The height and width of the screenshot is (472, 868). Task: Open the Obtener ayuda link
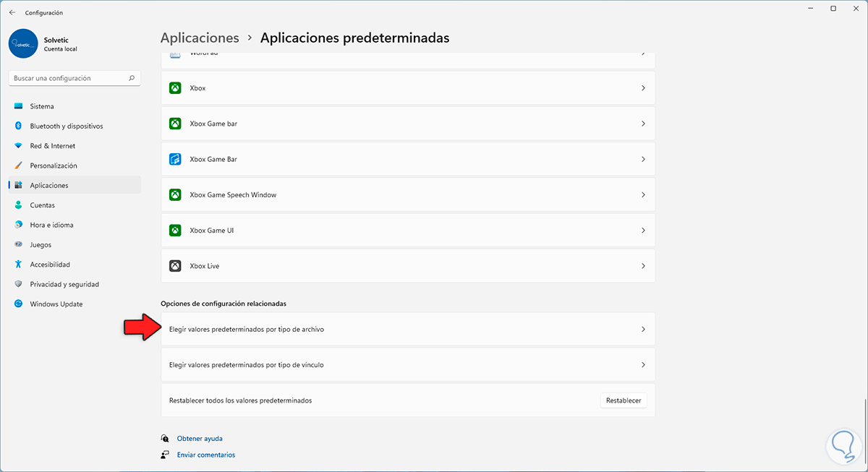coord(200,439)
